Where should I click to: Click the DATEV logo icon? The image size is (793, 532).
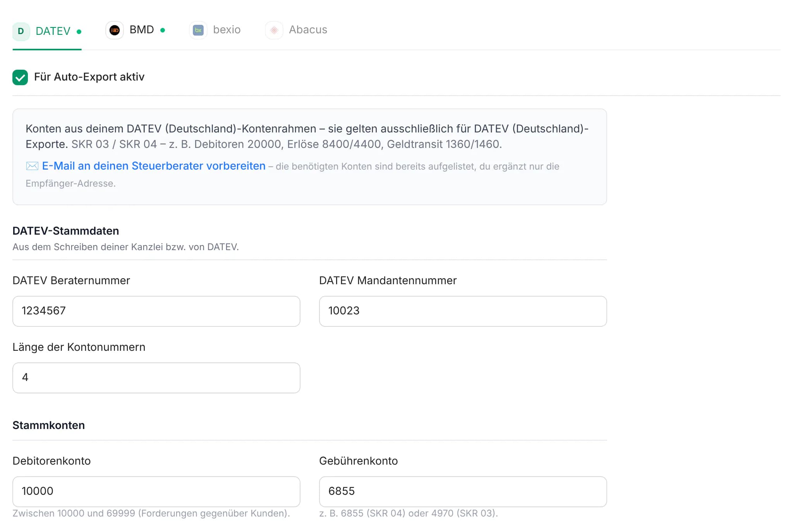click(x=21, y=31)
